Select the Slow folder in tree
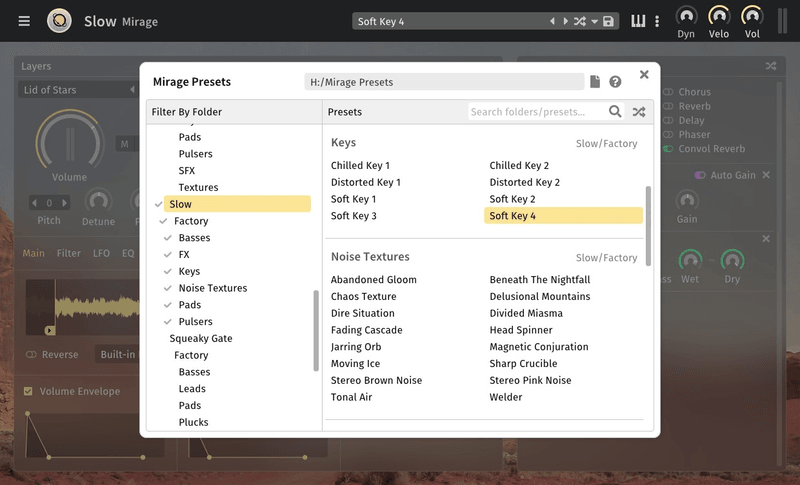Viewport: 800px width, 485px height. click(181, 204)
